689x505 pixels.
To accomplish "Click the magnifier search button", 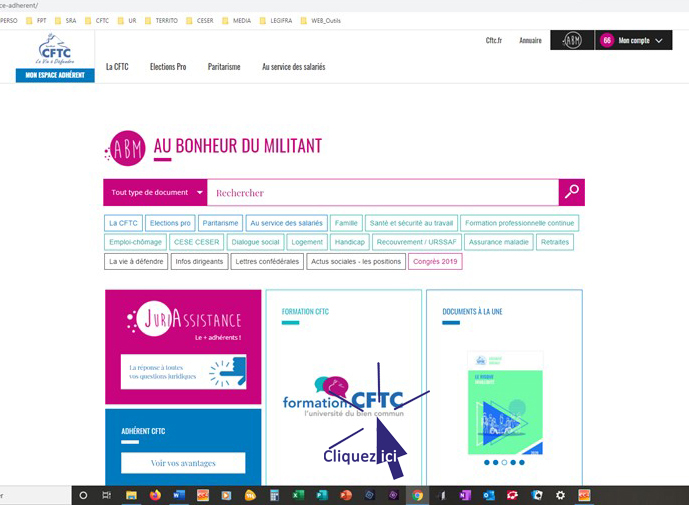I will 572,192.
